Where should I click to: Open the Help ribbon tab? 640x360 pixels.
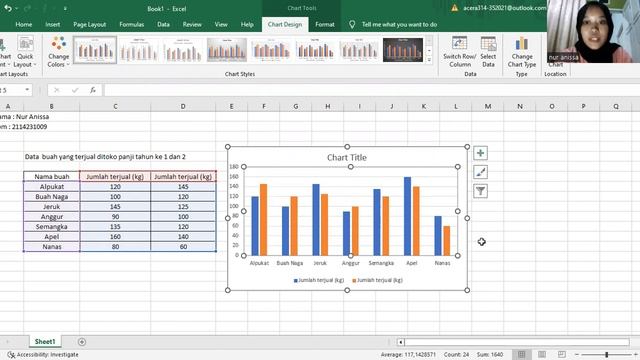coord(247,24)
